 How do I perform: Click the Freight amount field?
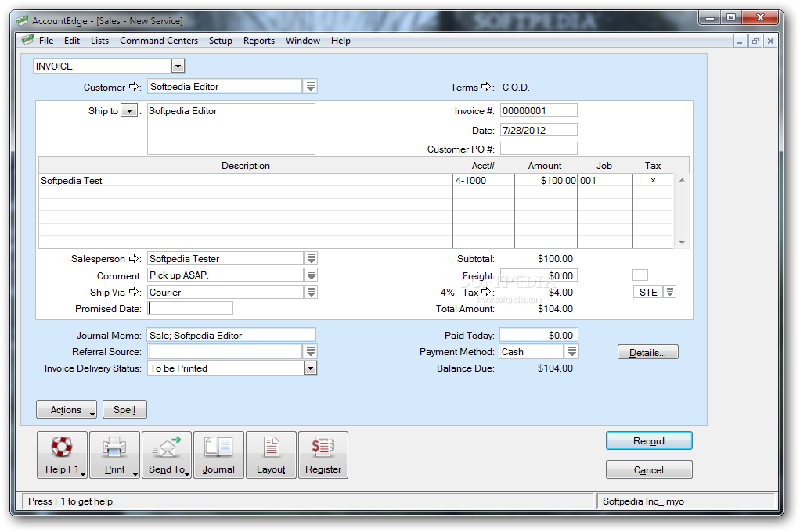[539, 275]
